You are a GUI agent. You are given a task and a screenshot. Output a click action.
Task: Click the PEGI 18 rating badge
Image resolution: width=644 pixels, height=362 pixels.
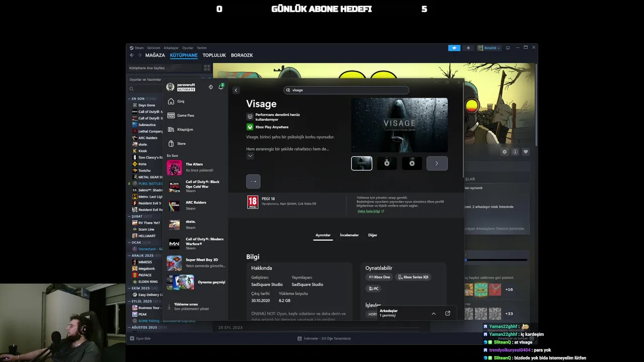(253, 202)
